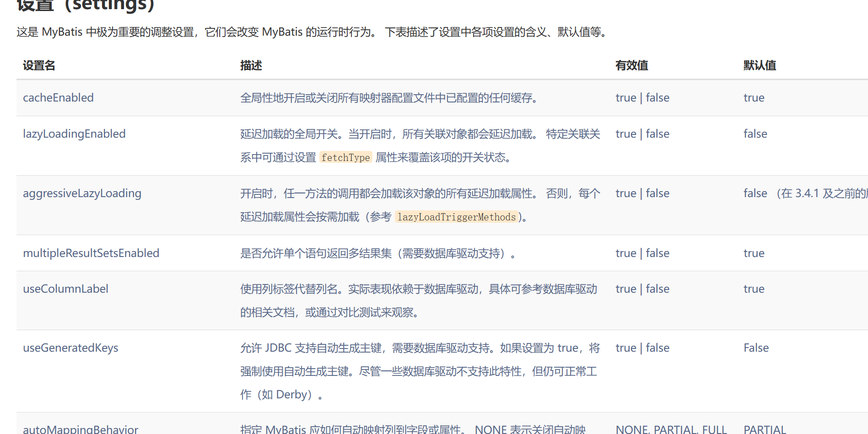Click 'true | false' in cacheEnabled row
This screenshot has height=434, width=868.
642,97
